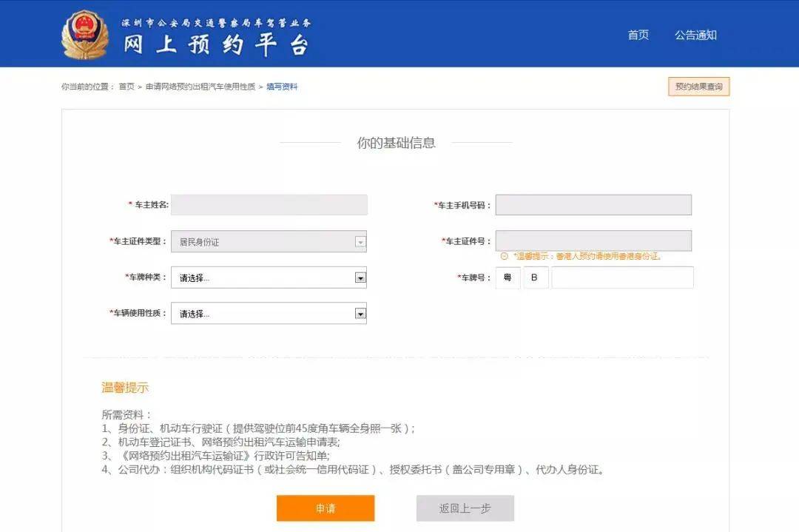The image size is (799, 532).
Task: Click the line starting 2、机动车登记证书
Action: [220, 442]
